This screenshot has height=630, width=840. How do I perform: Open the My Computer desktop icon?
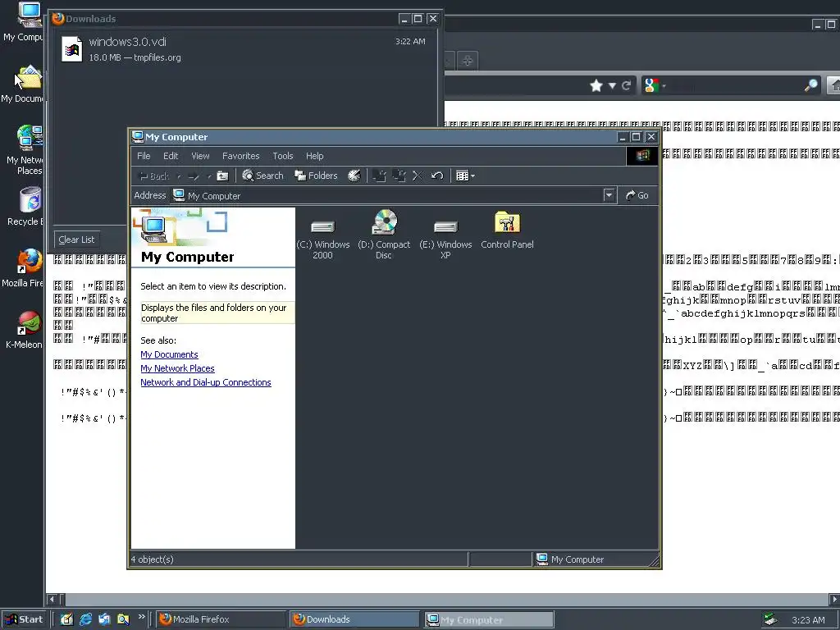pyautogui.click(x=25, y=21)
